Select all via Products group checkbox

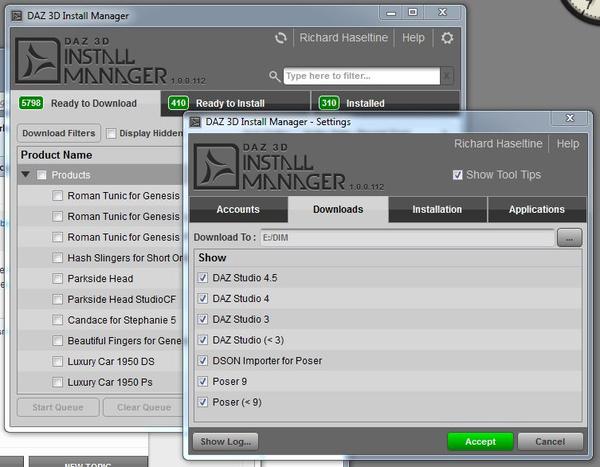pos(41,175)
